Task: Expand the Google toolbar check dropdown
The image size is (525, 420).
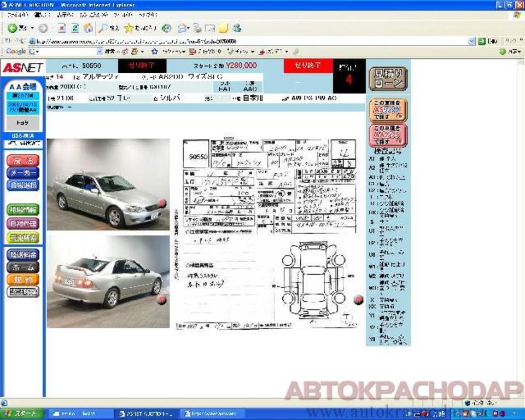Action: tap(253, 51)
